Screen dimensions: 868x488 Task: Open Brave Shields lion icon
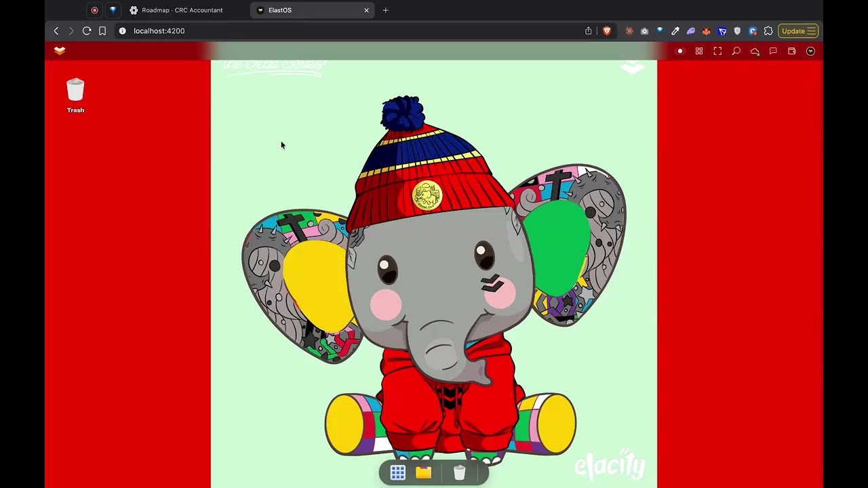tap(607, 30)
